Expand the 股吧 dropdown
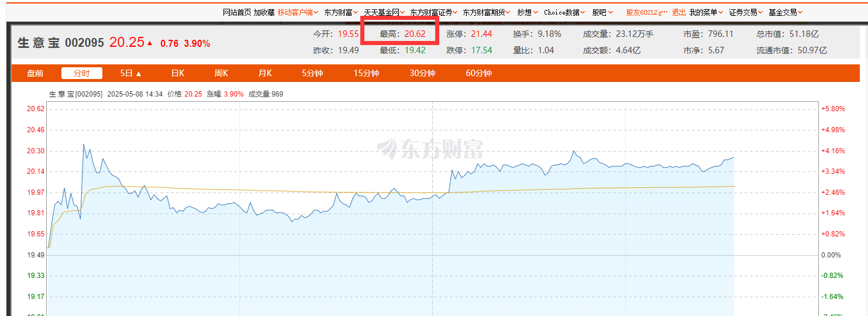Viewport: 868px width, 316px height. pos(602,12)
